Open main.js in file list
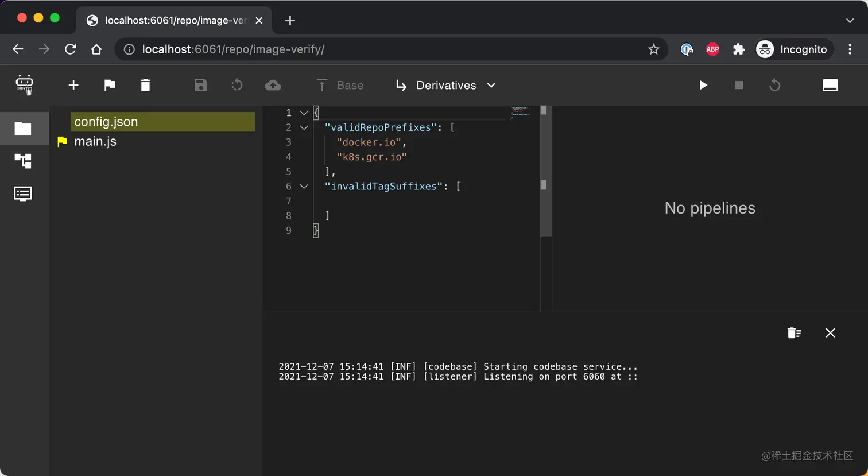This screenshot has width=868, height=476. [x=95, y=141]
